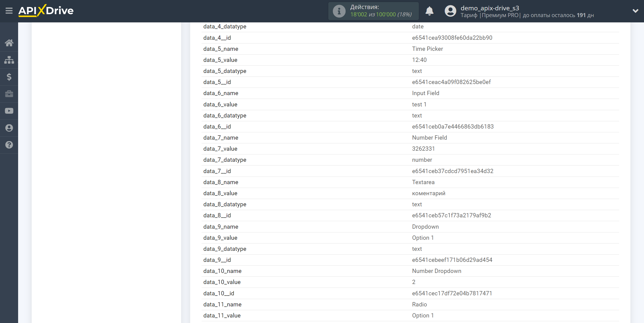Select the Number Field value
This screenshot has height=323, width=644.
tap(429, 138)
